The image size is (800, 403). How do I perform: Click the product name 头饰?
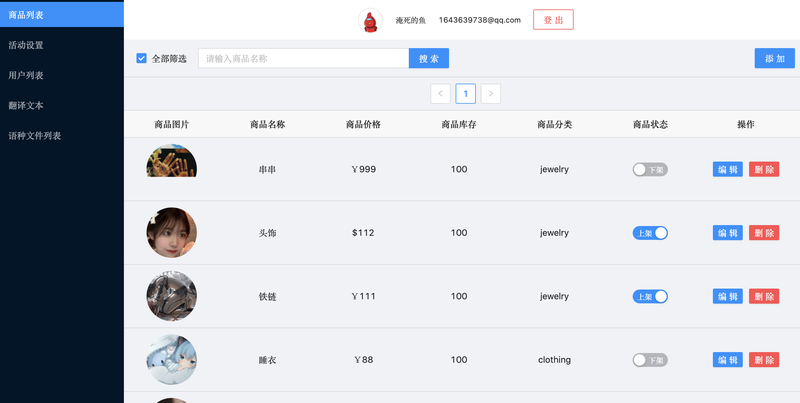point(267,233)
